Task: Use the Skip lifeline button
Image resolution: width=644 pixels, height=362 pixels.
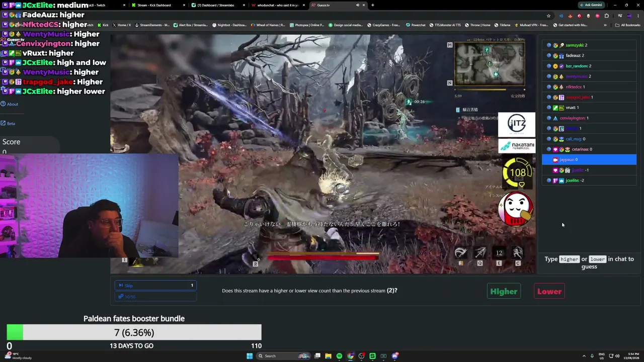Action: (155, 286)
